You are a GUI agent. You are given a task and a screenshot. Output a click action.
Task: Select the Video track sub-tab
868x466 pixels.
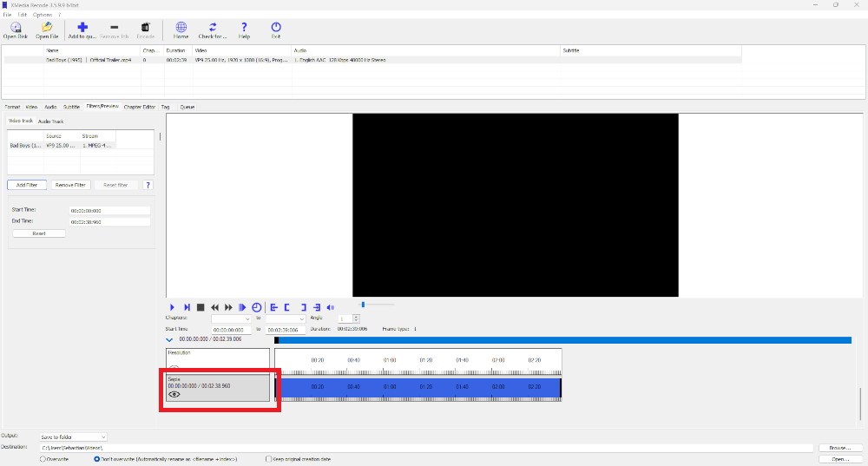coord(21,121)
